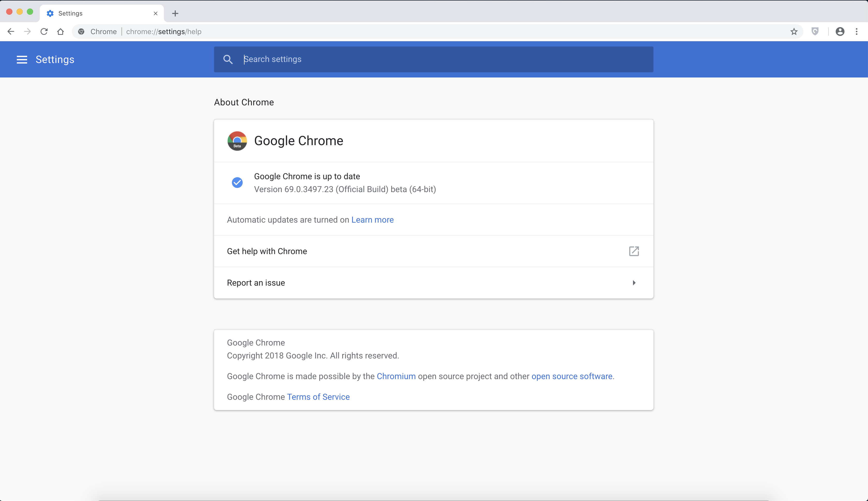Select the Settings tab label

tap(71, 13)
